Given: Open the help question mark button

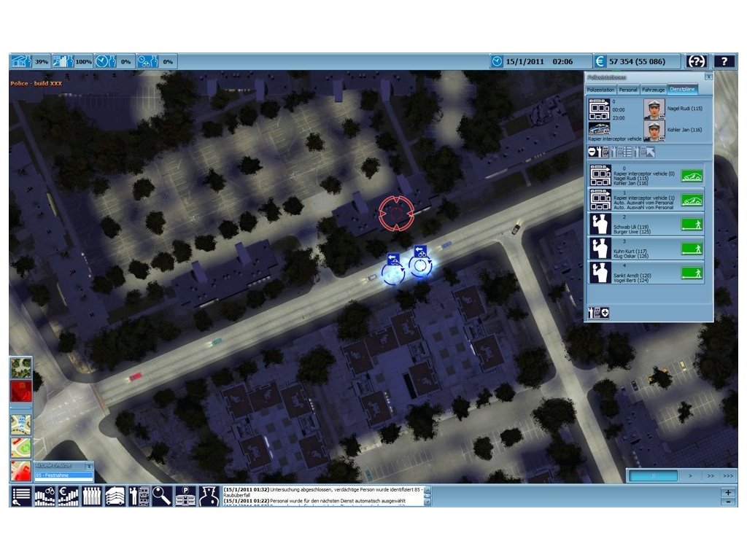Looking at the screenshot, I should pyautogui.click(x=724, y=61).
